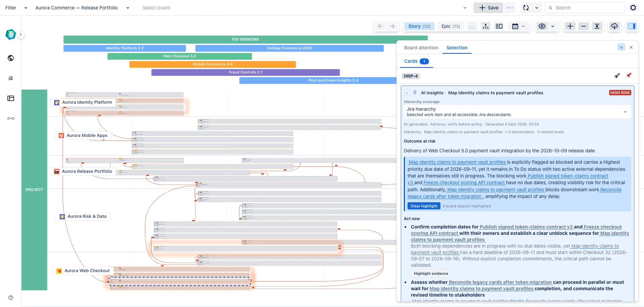Open the calendar timeline icon
This screenshot has height=307, width=644.
(515, 26)
